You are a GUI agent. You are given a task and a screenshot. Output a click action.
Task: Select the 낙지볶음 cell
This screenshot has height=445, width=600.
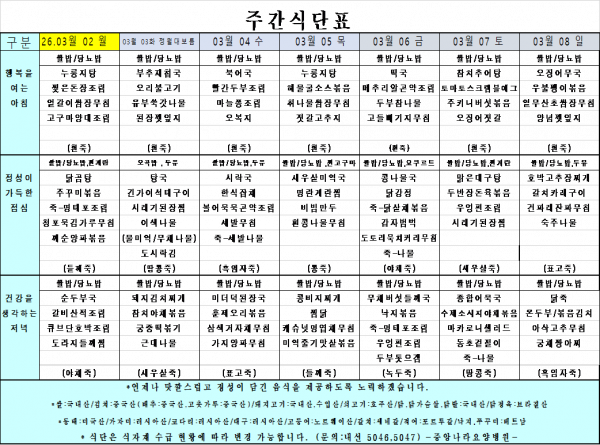pos(399,313)
